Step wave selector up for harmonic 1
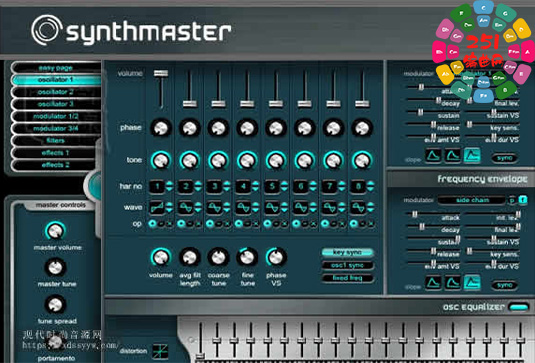 coord(169,204)
